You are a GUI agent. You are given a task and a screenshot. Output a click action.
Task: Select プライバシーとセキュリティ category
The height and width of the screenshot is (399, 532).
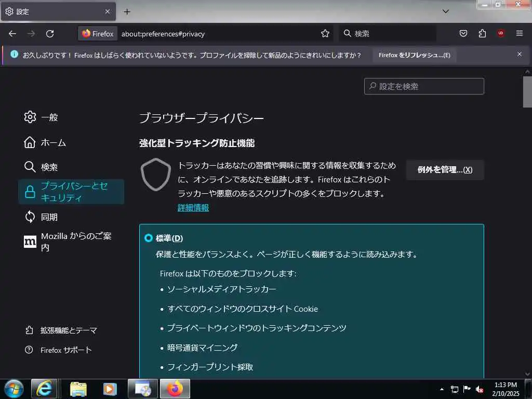[71, 192]
